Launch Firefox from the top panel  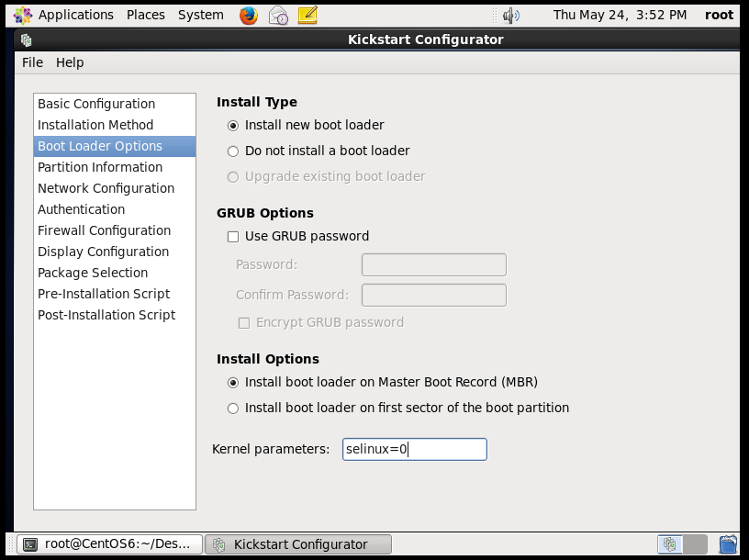point(249,16)
